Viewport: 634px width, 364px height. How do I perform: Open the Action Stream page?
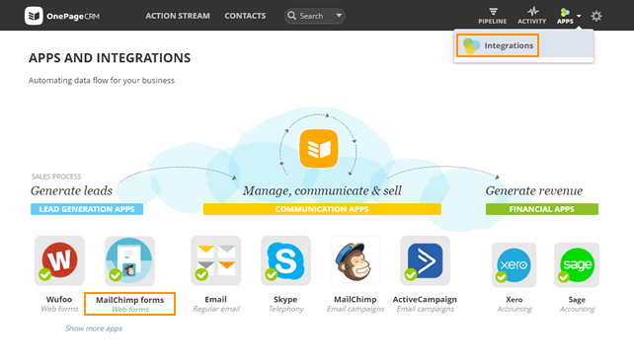tap(178, 16)
